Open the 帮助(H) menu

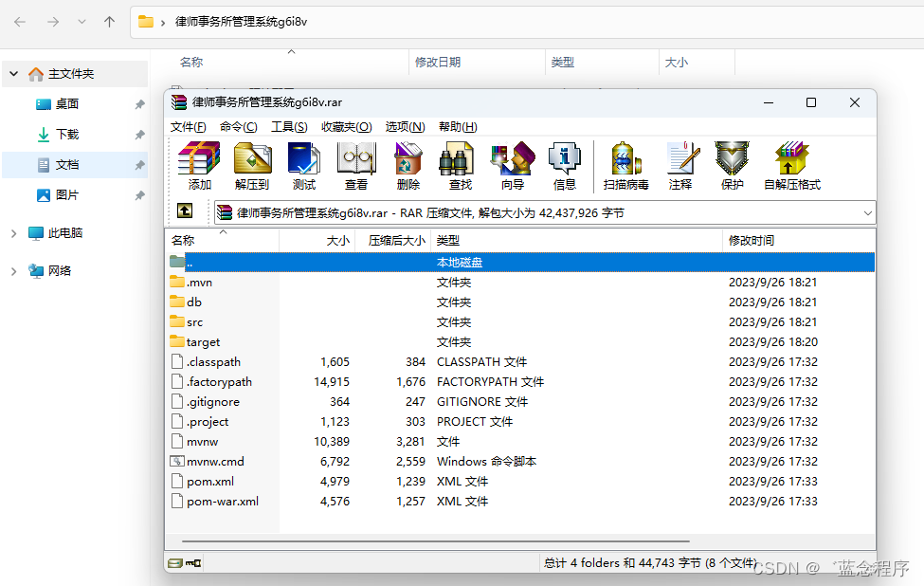[458, 127]
